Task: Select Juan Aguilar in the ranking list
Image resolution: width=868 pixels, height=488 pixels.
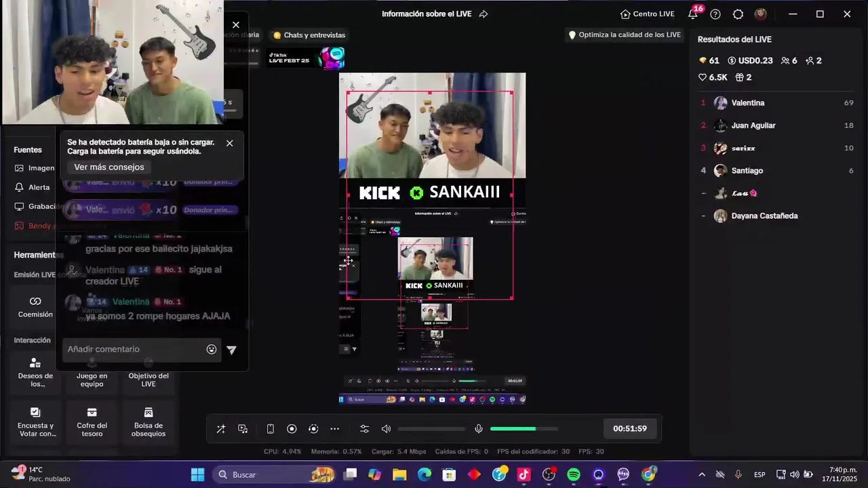Action: tap(776, 125)
